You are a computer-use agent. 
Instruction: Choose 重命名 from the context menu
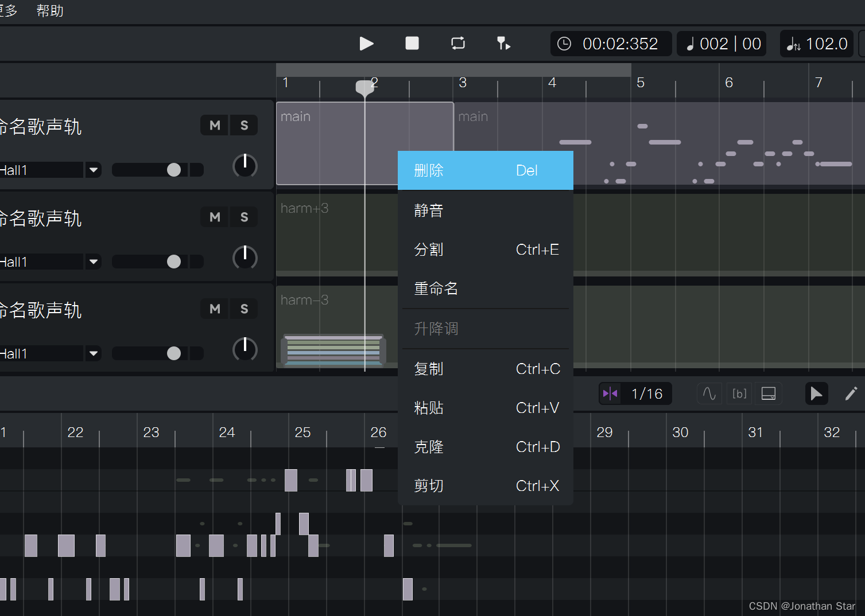[486, 288]
